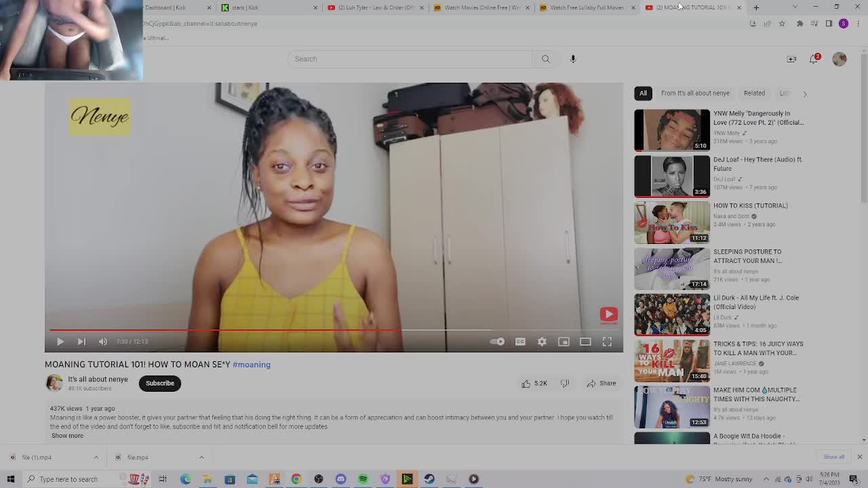This screenshot has height=488, width=868.
Task: Open options chevron for file.mp4 download
Action: [201, 457]
